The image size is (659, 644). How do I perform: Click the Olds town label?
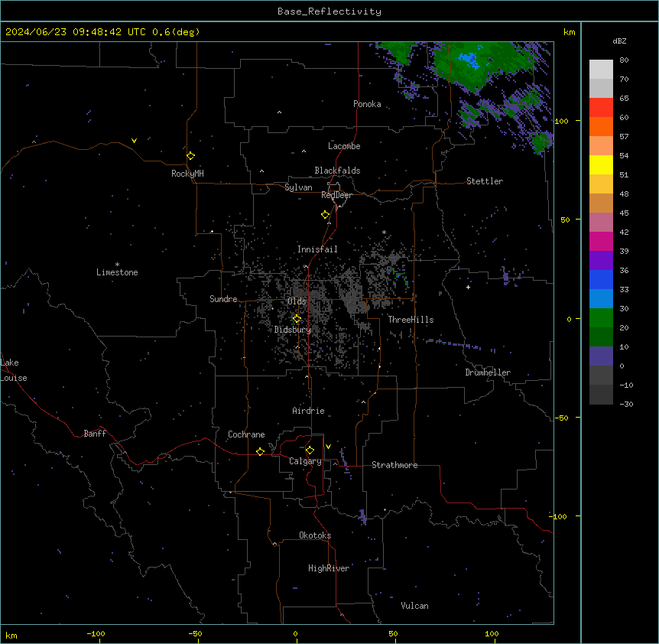(297, 301)
